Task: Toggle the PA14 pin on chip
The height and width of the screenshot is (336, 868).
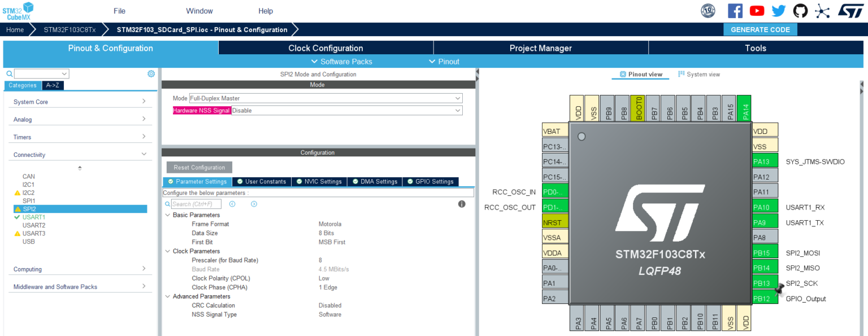Action: [x=745, y=107]
